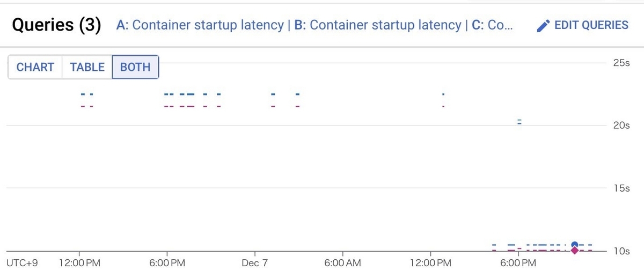
Task: Open the truncated query C label
Action: (x=492, y=25)
